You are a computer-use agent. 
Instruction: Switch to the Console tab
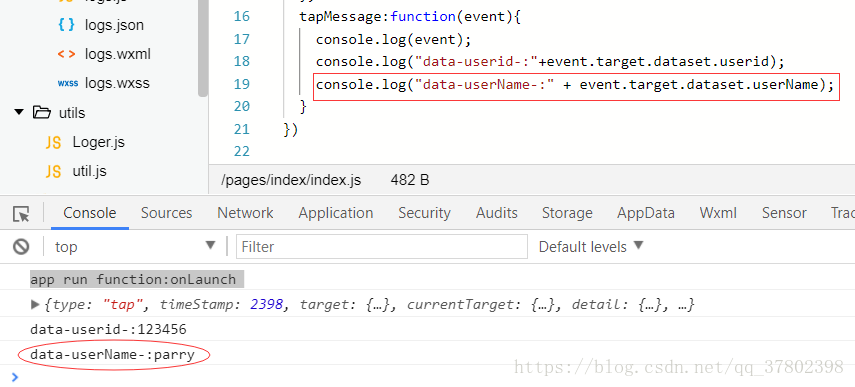90,213
